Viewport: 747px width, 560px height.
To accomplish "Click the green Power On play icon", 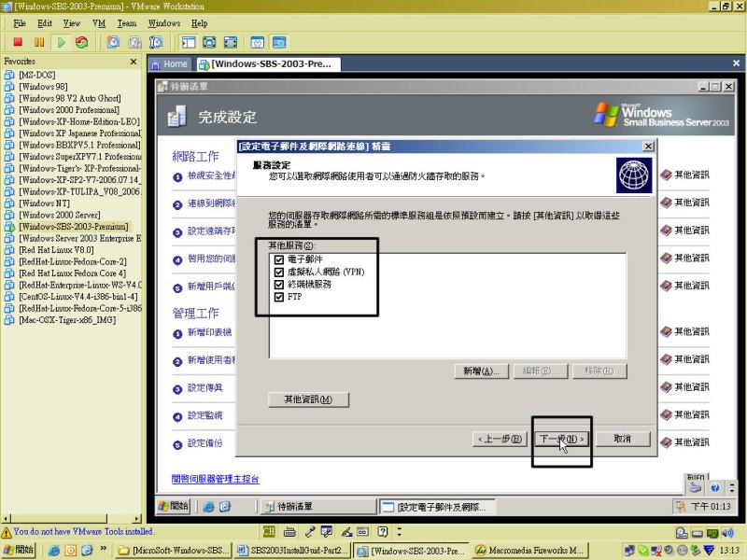I will [61, 42].
